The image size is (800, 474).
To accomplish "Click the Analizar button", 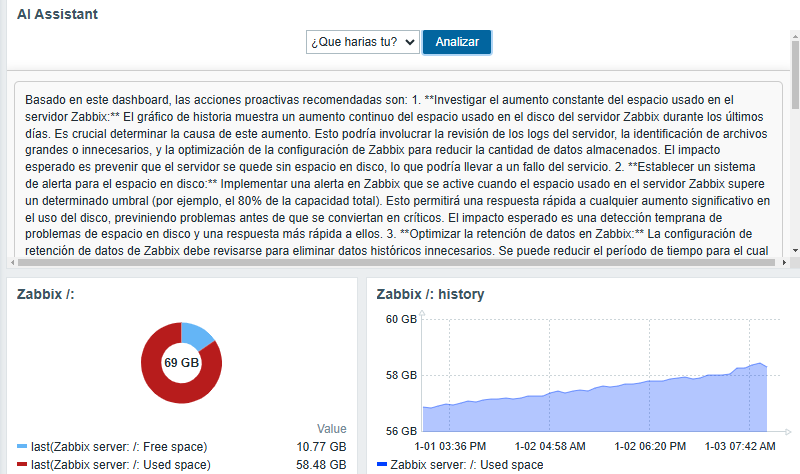I will click(457, 42).
